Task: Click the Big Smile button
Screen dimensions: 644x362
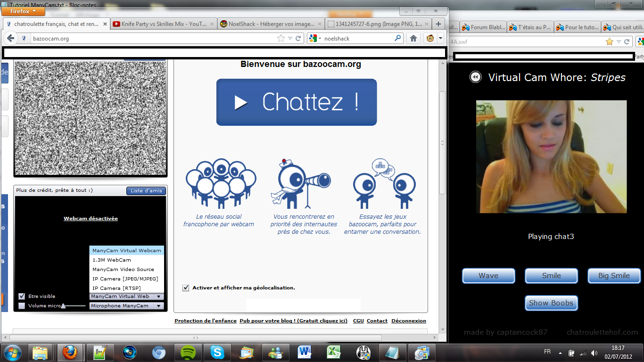Action: pos(614,276)
